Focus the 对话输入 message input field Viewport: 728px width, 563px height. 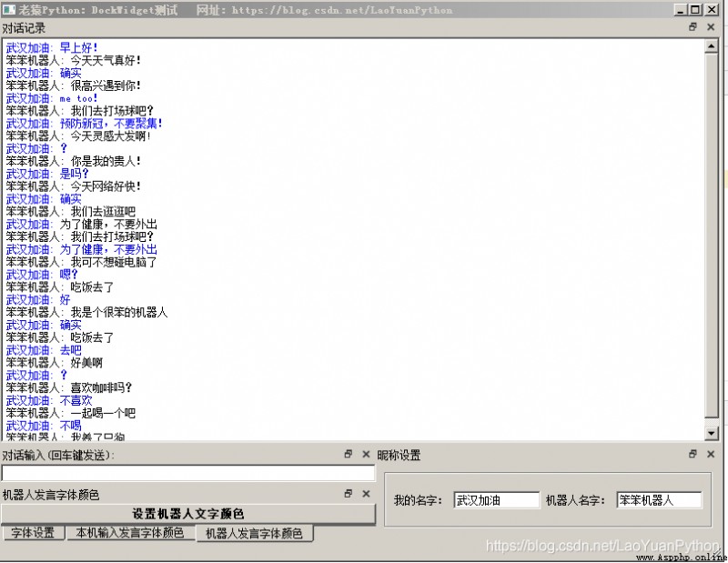[188, 473]
